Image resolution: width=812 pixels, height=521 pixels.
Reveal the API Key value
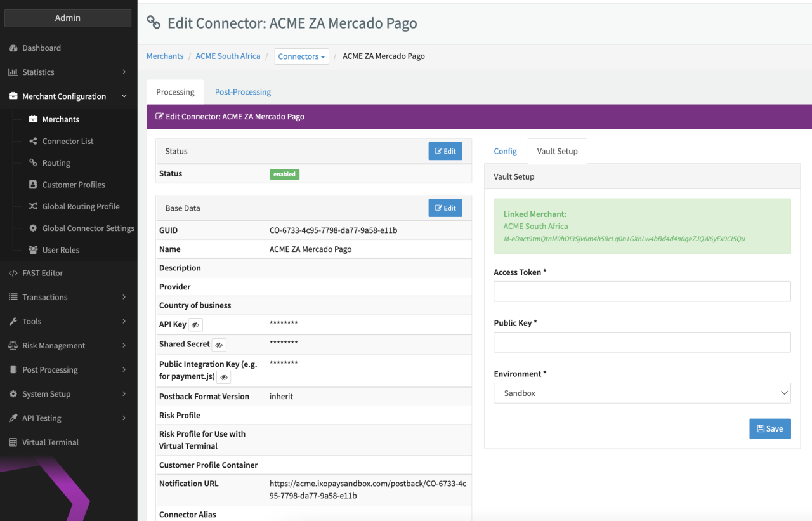click(x=195, y=325)
